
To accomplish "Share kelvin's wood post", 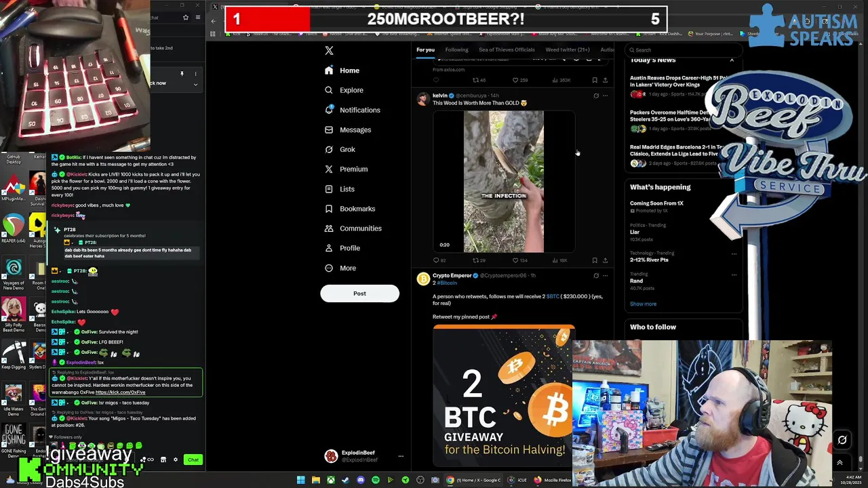I will click(x=605, y=260).
